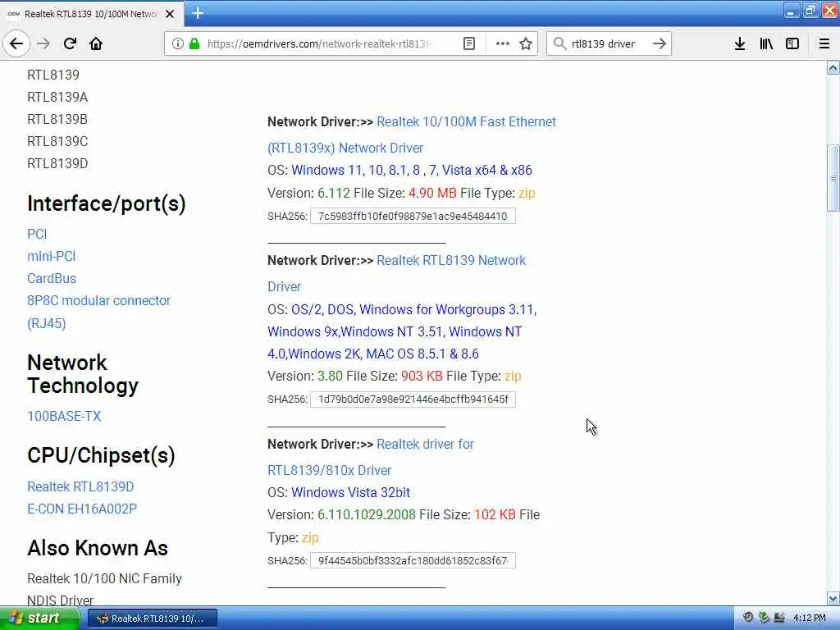
Task: Select SHA256 field starting with 7c5983ffb
Action: tap(413, 216)
